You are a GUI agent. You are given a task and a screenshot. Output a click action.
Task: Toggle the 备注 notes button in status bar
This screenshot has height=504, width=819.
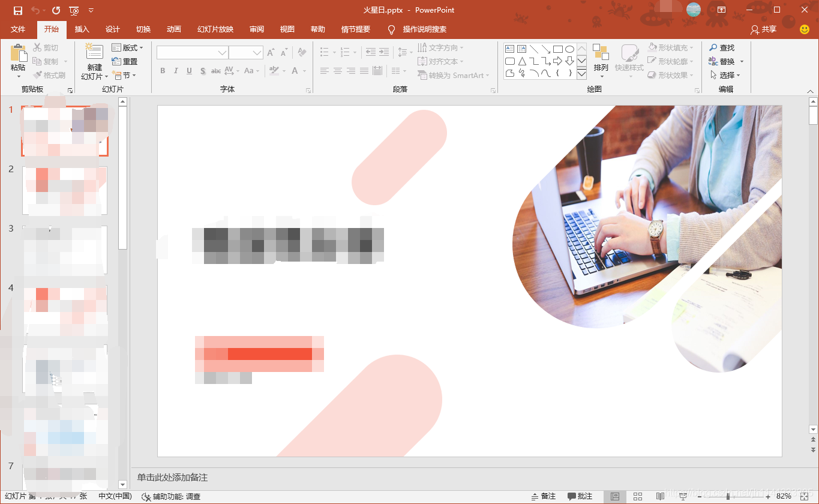[544, 496]
